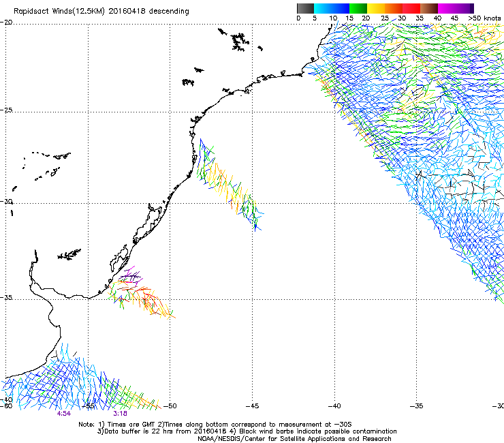Viewport: 504px width, 443px height.
Task: Select the magenta 40–45 knots legend swatch
Action: tap(447, 8)
